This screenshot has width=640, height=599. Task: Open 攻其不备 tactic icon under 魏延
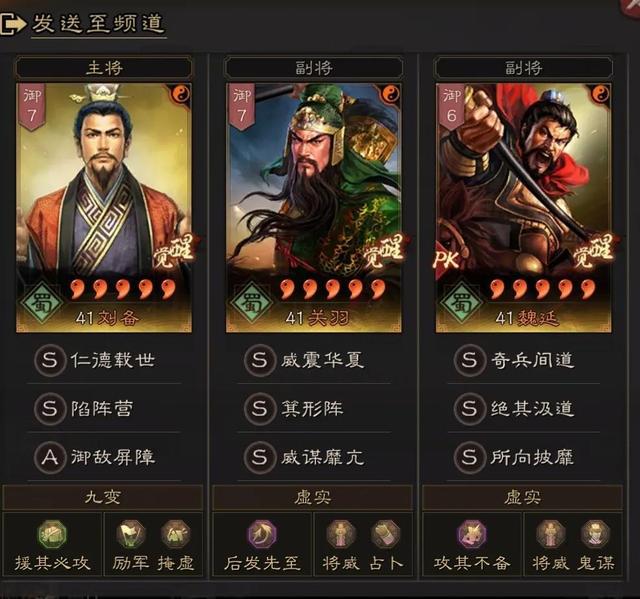[x=472, y=534]
